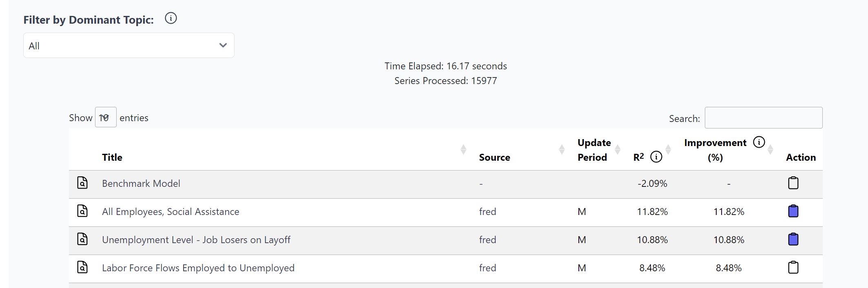This screenshot has height=288, width=868.
Task: Click the Improvement (%) info icon
Action: (759, 142)
